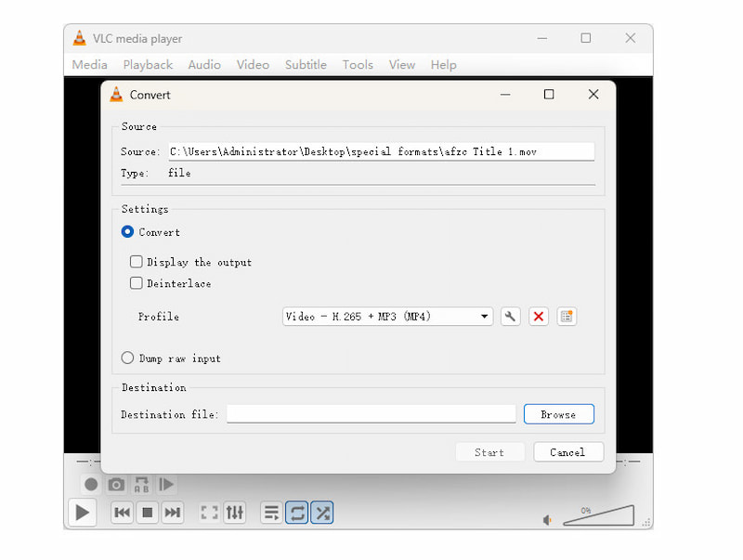Image resolution: width=743 pixels, height=560 pixels.
Task: Start recording the current media
Action: click(x=90, y=484)
